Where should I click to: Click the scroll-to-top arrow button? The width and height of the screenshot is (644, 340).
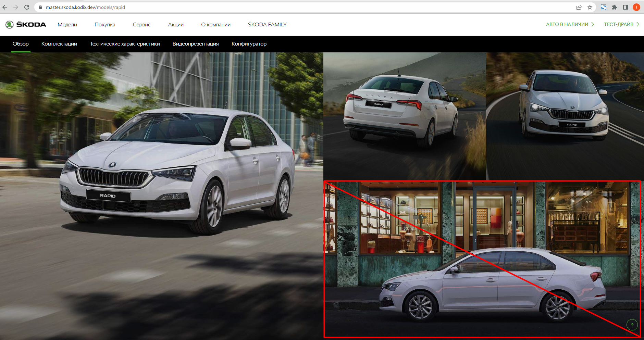pos(632,325)
